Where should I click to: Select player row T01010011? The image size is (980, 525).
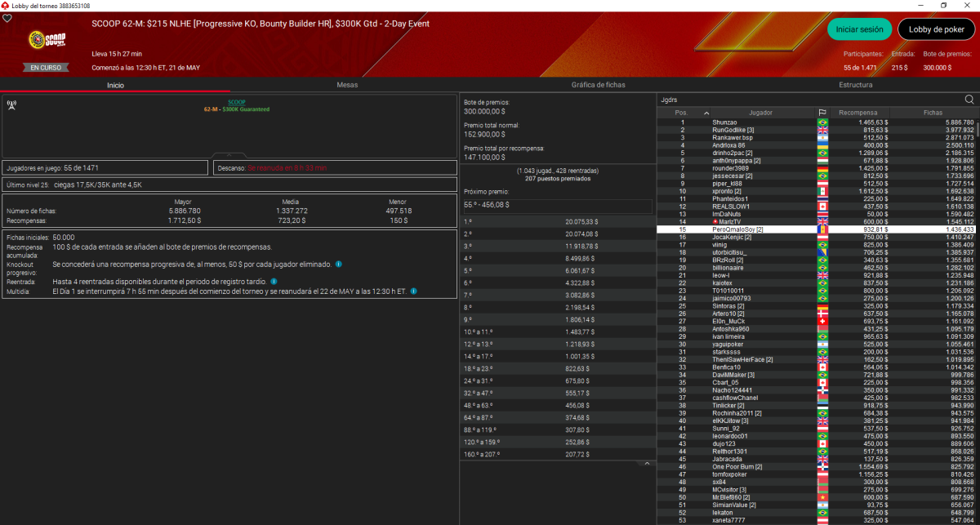(816, 291)
